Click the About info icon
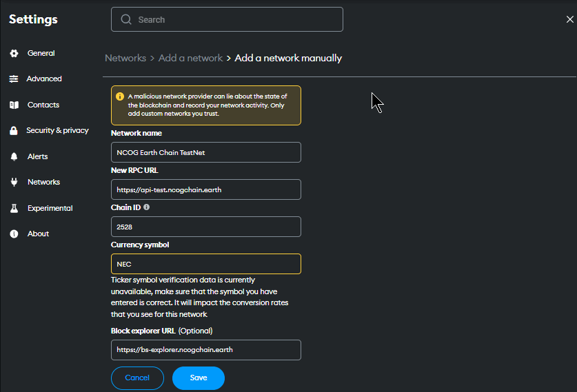The width and height of the screenshot is (577, 392). pyautogui.click(x=14, y=234)
